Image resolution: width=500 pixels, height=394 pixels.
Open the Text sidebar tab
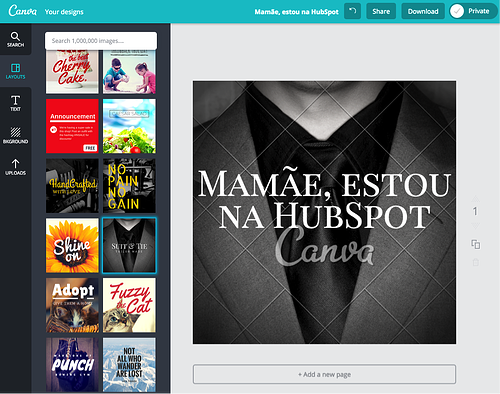(x=15, y=103)
